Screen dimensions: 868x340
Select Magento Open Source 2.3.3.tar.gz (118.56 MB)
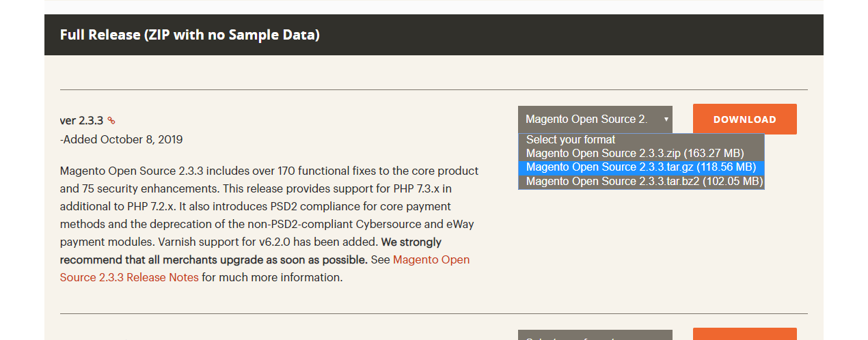click(641, 167)
